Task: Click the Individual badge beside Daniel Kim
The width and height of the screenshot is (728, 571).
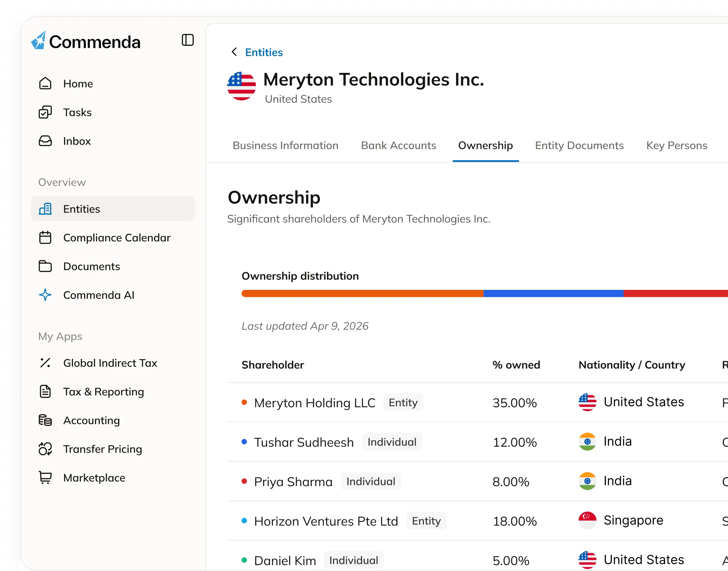Action: (x=354, y=560)
